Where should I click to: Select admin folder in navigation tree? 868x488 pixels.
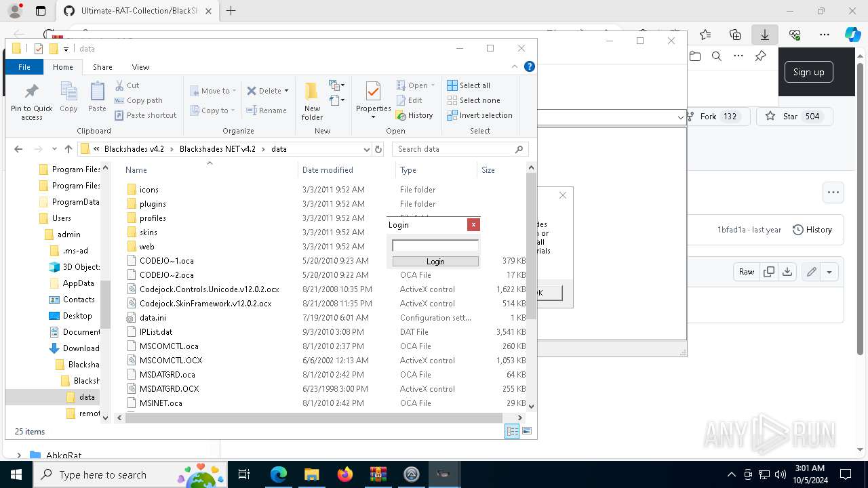[69, 235]
